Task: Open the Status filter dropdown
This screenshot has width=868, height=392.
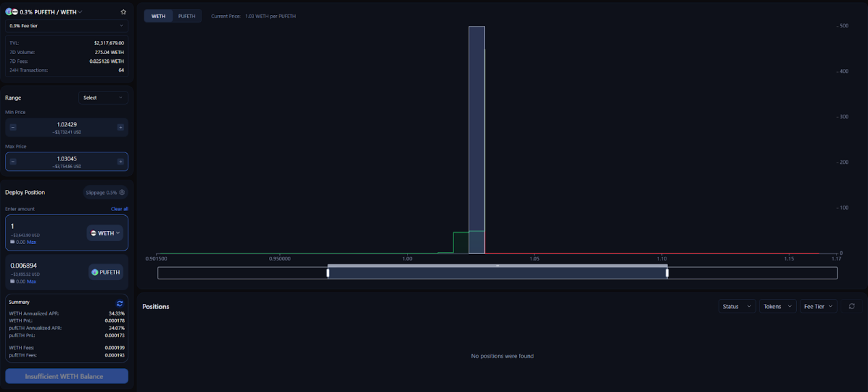Action: click(737, 306)
